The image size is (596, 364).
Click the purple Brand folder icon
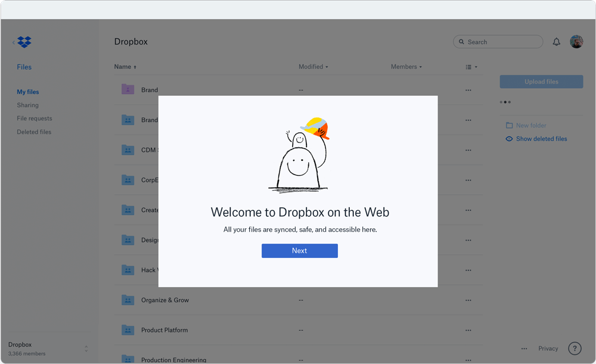[128, 90]
